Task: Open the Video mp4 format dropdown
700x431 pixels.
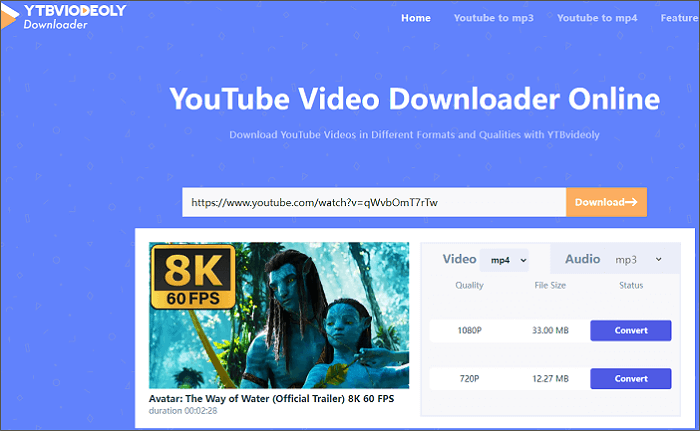Action: click(504, 260)
